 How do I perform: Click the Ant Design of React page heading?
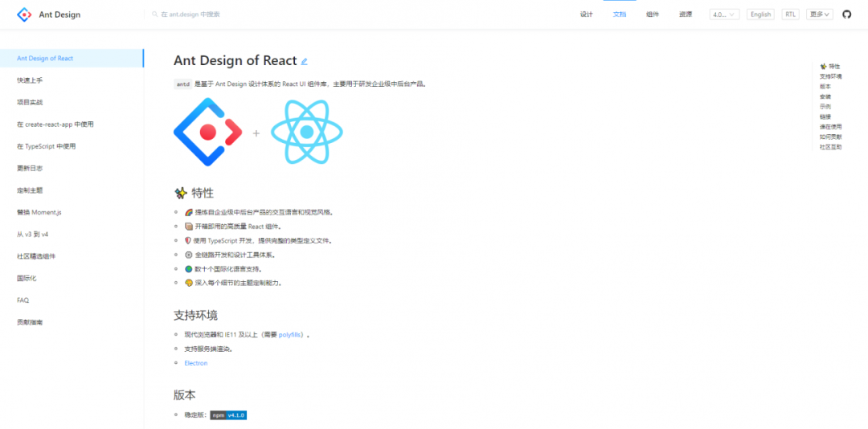pyautogui.click(x=235, y=61)
